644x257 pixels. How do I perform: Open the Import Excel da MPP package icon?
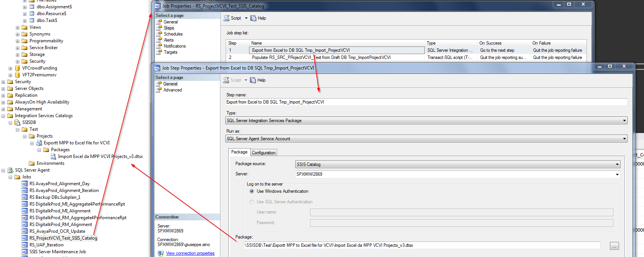[53, 156]
